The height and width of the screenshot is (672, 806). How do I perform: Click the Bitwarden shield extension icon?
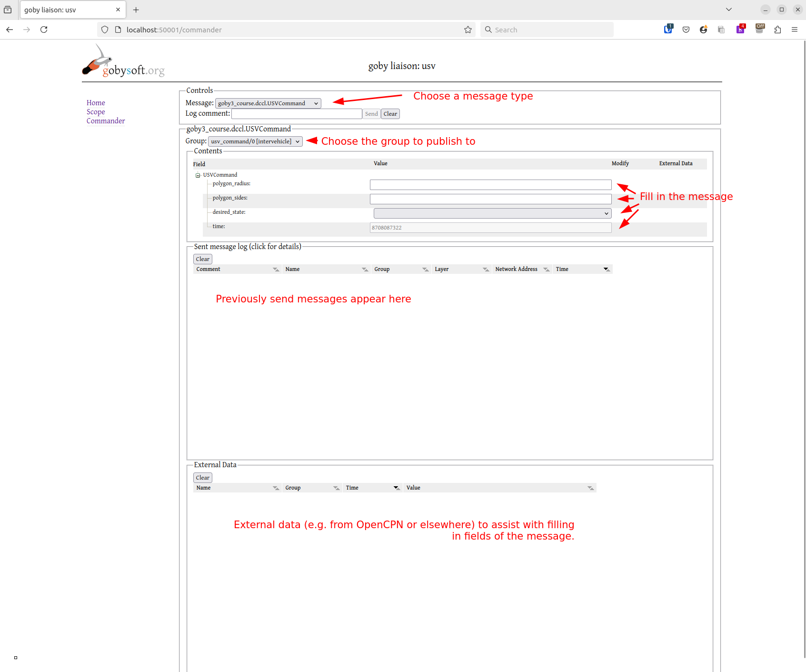pyautogui.click(x=668, y=30)
